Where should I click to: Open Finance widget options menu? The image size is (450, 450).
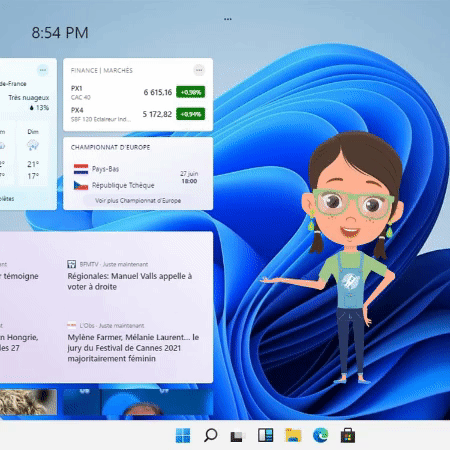click(x=199, y=70)
